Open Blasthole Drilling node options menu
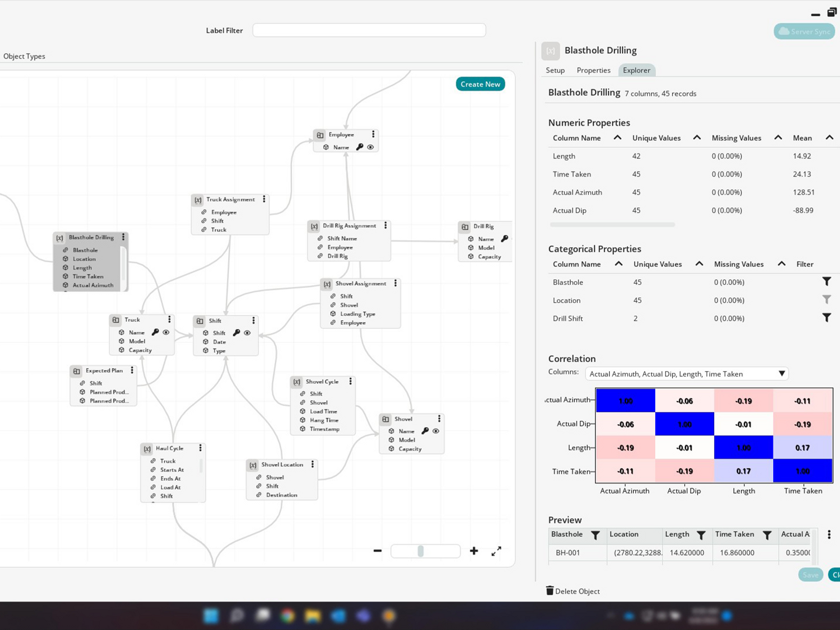The height and width of the screenshot is (630, 840). point(124,237)
